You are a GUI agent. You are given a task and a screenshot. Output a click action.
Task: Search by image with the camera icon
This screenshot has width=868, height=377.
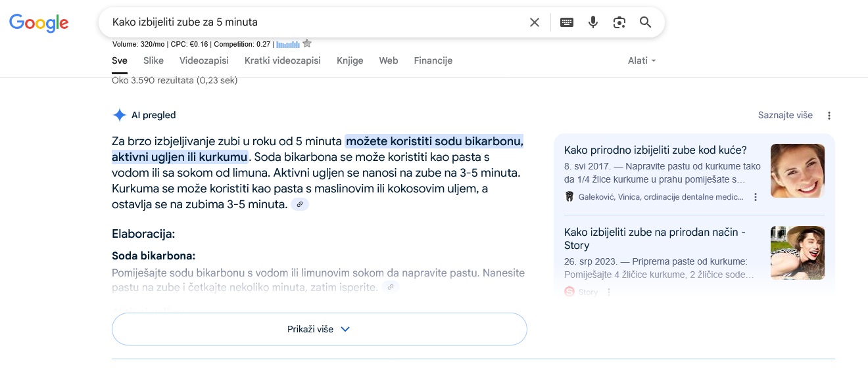point(619,22)
